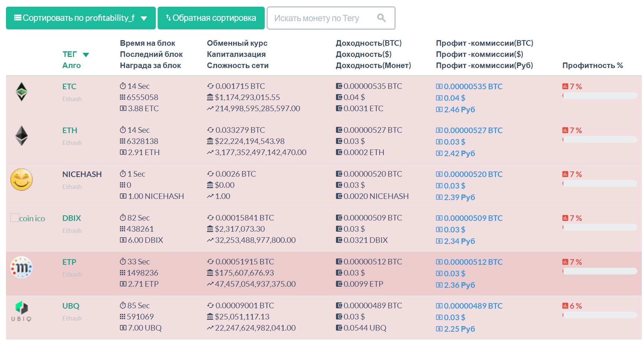The image size is (644, 341).
Task: Click the red chart icon in ETC profitability
Action: click(x=565, y=86)
